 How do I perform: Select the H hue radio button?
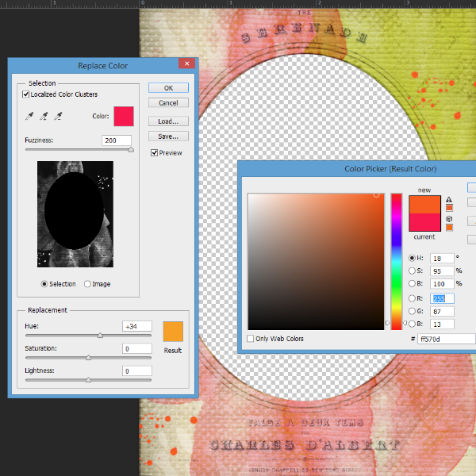(412, 258)
